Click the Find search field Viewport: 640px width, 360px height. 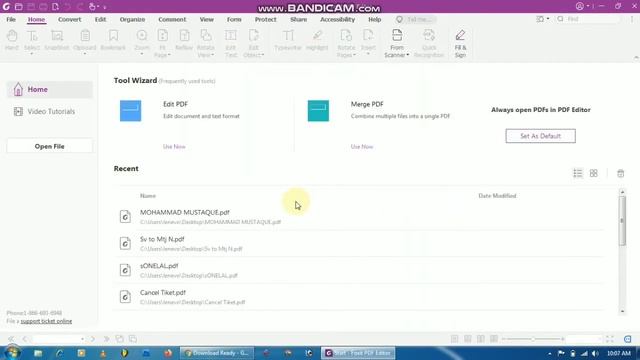tap(588, 19)
